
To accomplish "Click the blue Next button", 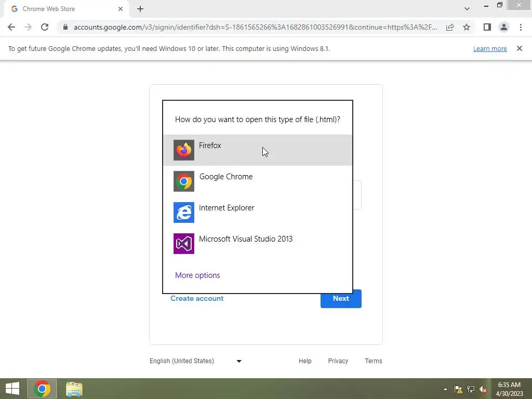I will pyautogui.click(x=341, y=299).
